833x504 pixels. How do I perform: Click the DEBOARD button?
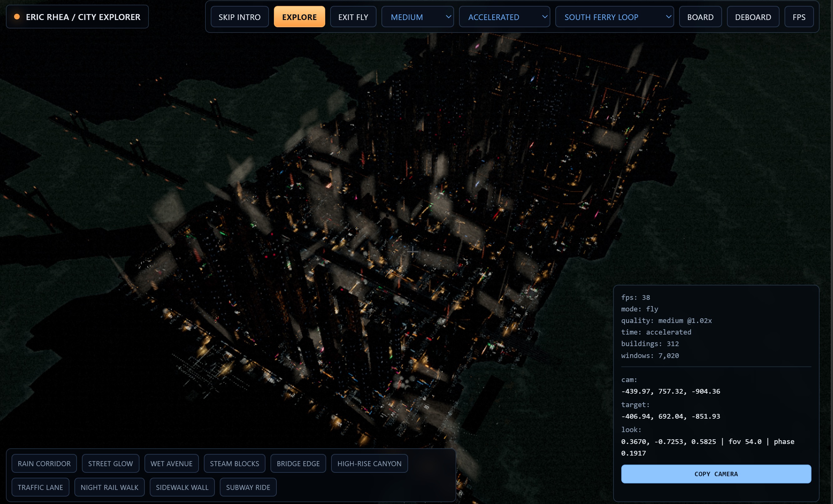point(753,17)
